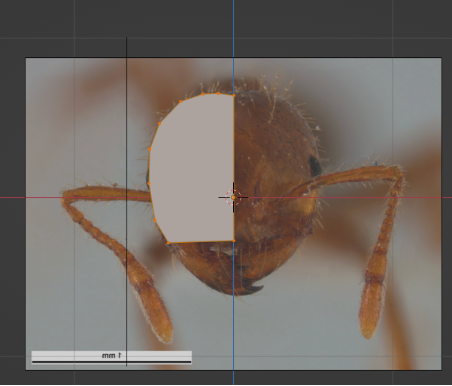Viewport: 452px width, 386px height.
Task: Select the mesh vertex touching the left antenna base
Action: click(149, 184)
